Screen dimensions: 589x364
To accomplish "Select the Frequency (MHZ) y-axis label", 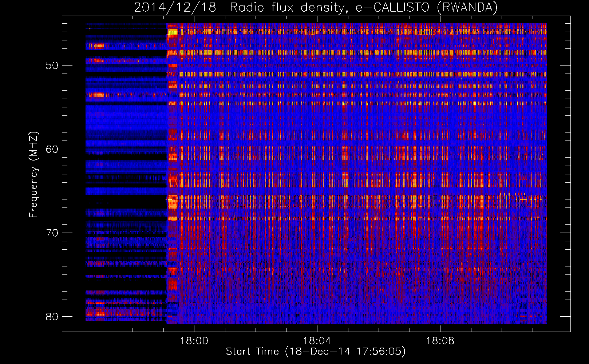I will pos(33,174).
